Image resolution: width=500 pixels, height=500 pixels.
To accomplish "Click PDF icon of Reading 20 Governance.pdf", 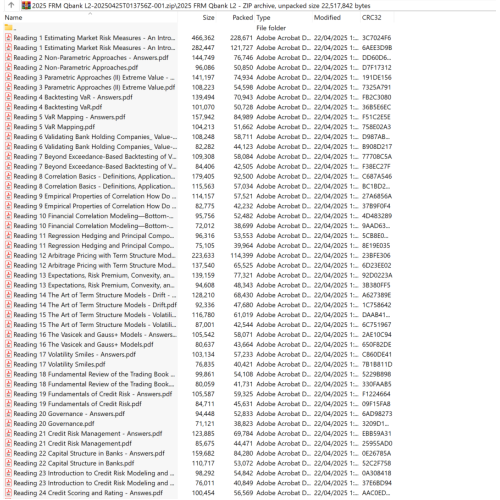I will [8, 424].
